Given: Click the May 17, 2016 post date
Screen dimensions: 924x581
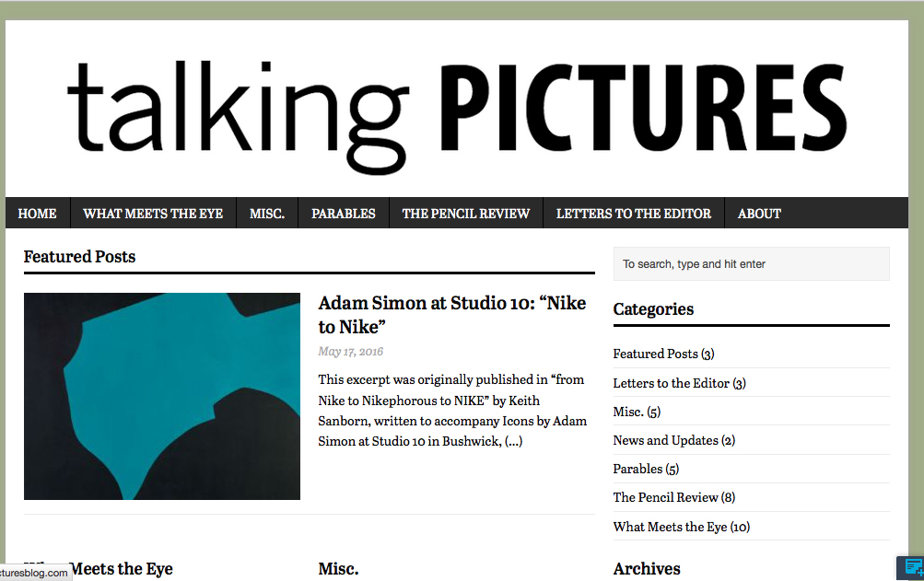Looking at the screenshot, I should [x=351, y=351].
